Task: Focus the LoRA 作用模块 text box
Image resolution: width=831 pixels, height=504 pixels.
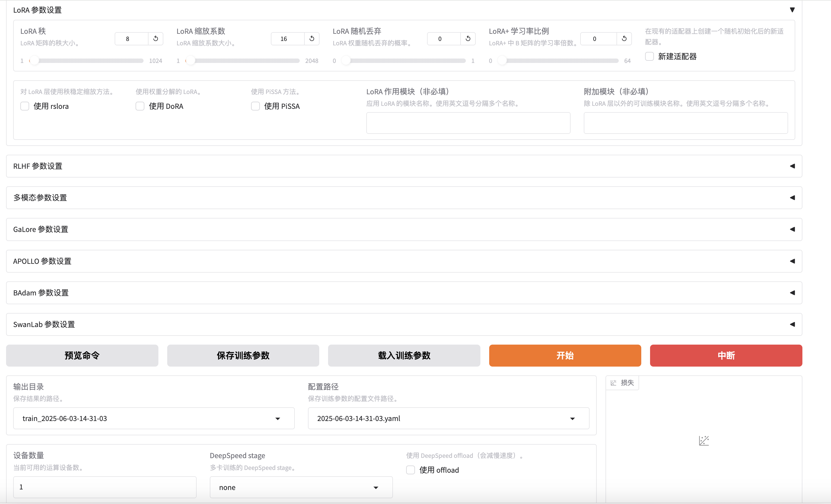Action: [x=468, y=123]
